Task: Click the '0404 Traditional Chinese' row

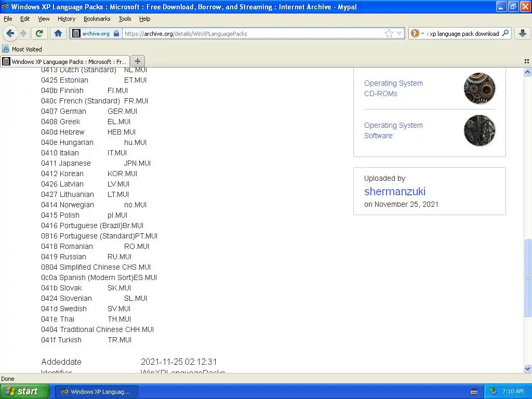Action: click(x=97, y=329)
